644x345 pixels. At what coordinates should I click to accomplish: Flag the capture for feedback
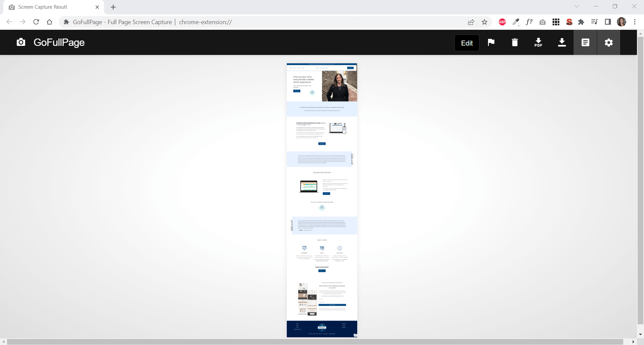coord(491,43)
